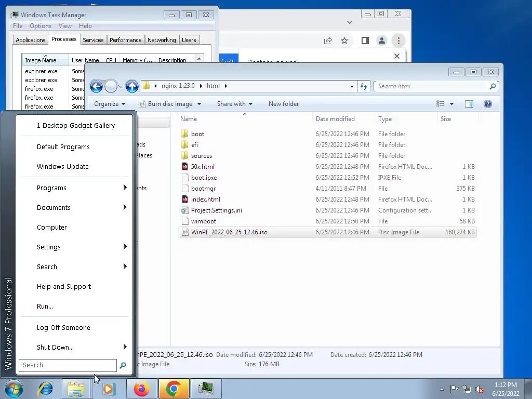
Task: Click the network tray icon
Action: tap(467, 389)
